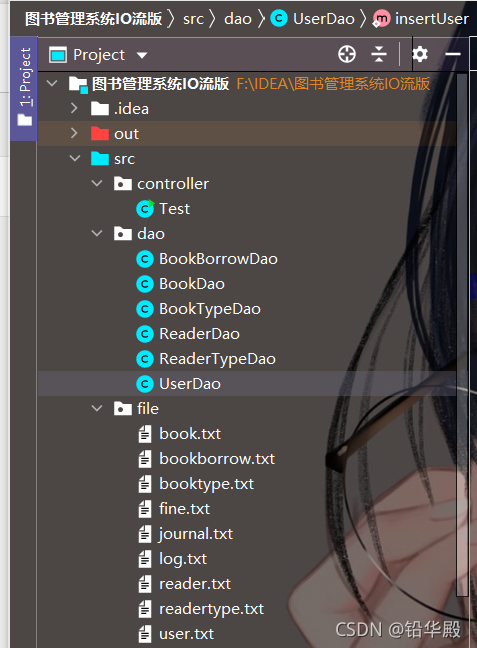
Task: Expand the out folder arrow
Action: pyautogui.click(x=74, y=133)
